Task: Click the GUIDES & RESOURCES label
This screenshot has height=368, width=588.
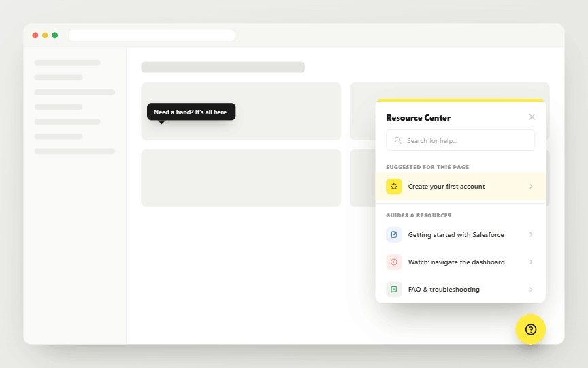Action: coord(419,215)
